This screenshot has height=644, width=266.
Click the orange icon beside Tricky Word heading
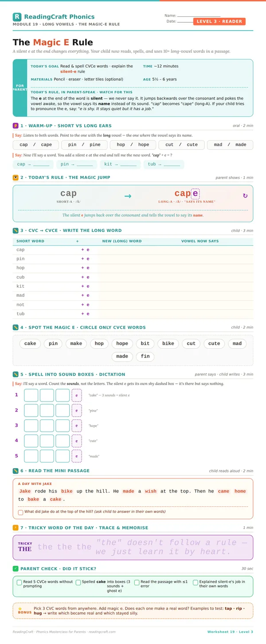tap(16, 528)
